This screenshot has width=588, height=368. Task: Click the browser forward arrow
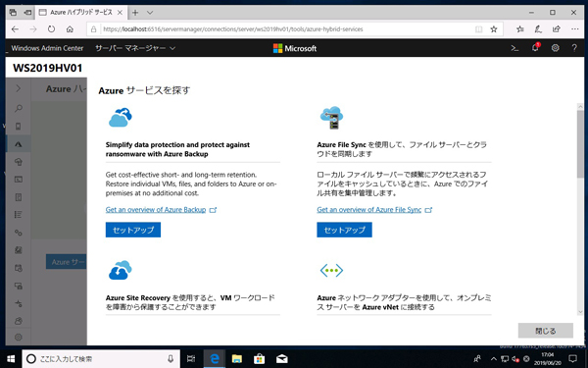33,29
